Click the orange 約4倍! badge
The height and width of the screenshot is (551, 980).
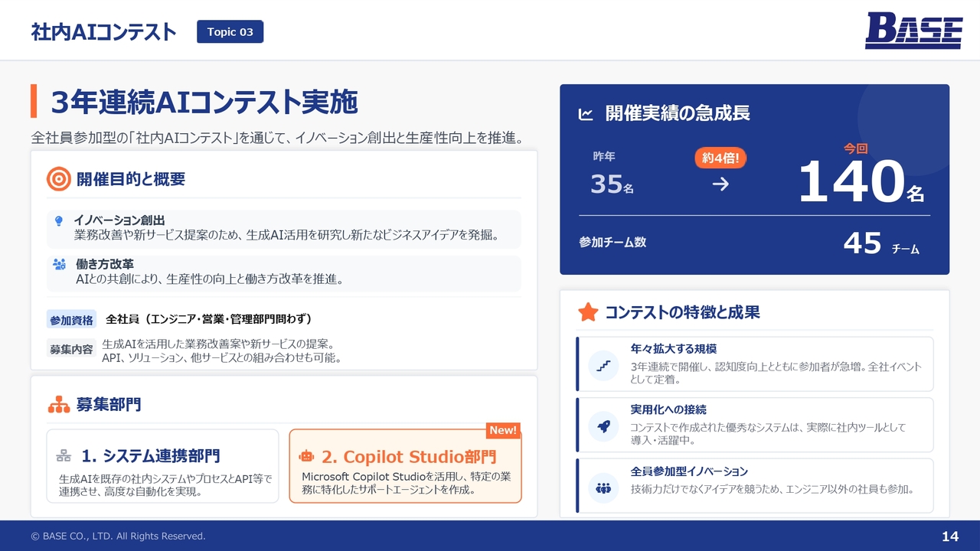720,158
